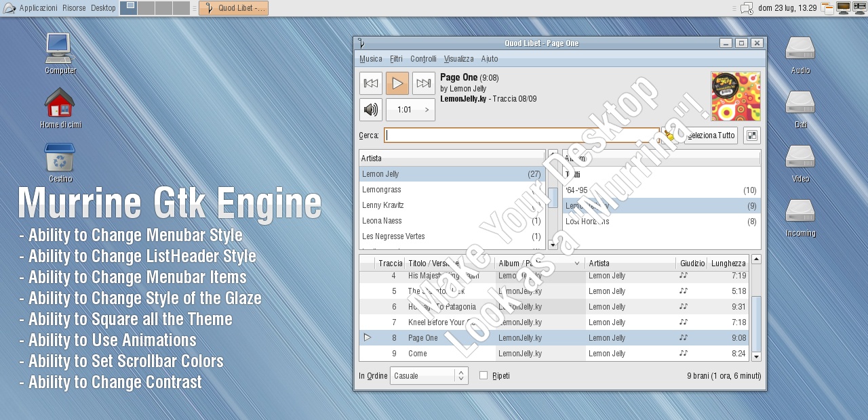The height and width of the screenshot is (420, 868).
Task: Open the 1:01 seek position button
Action: [410, 110]
